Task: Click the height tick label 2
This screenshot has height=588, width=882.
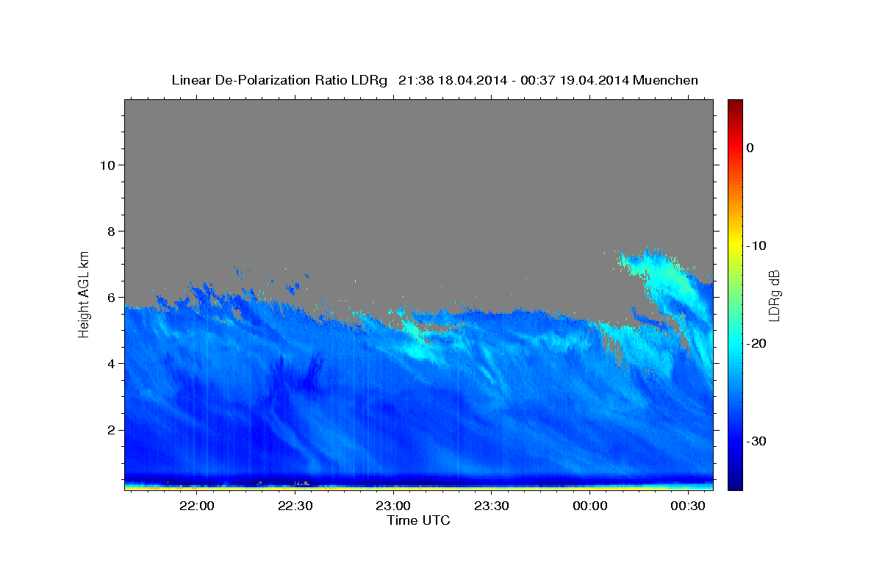Action: pos(110,429)
